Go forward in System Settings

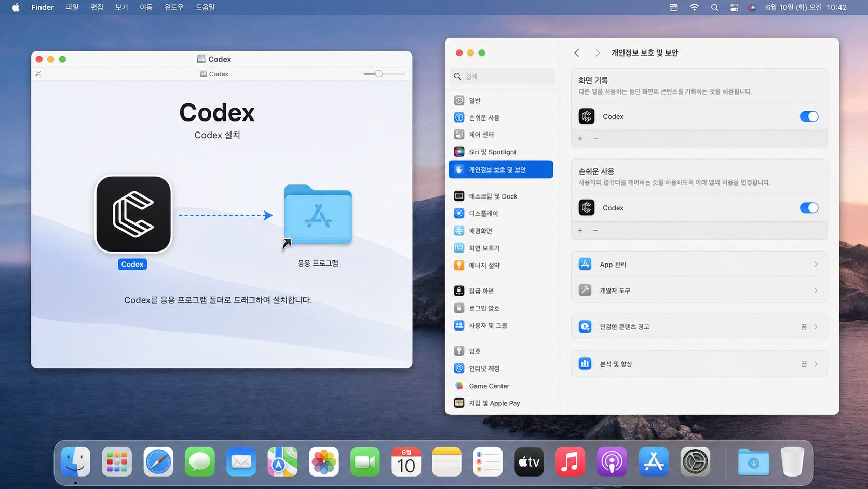(x=598, y=53)
